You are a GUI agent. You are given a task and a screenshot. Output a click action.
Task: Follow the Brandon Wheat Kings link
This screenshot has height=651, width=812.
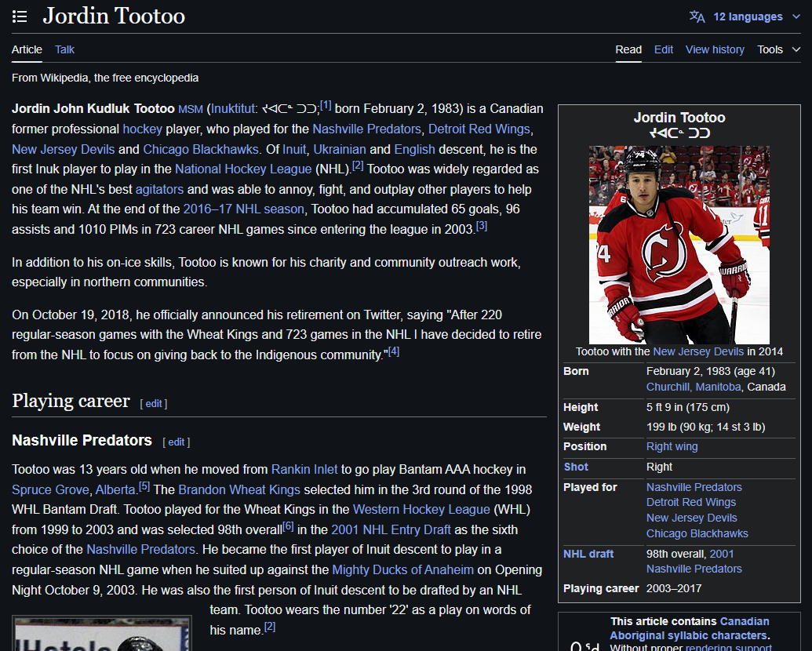tap(239, 489)
